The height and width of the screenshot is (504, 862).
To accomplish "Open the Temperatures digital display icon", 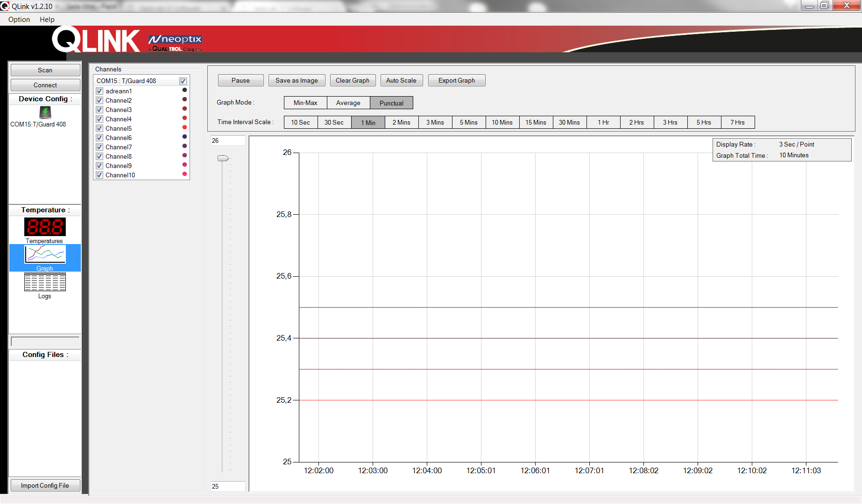I will 45,227.
